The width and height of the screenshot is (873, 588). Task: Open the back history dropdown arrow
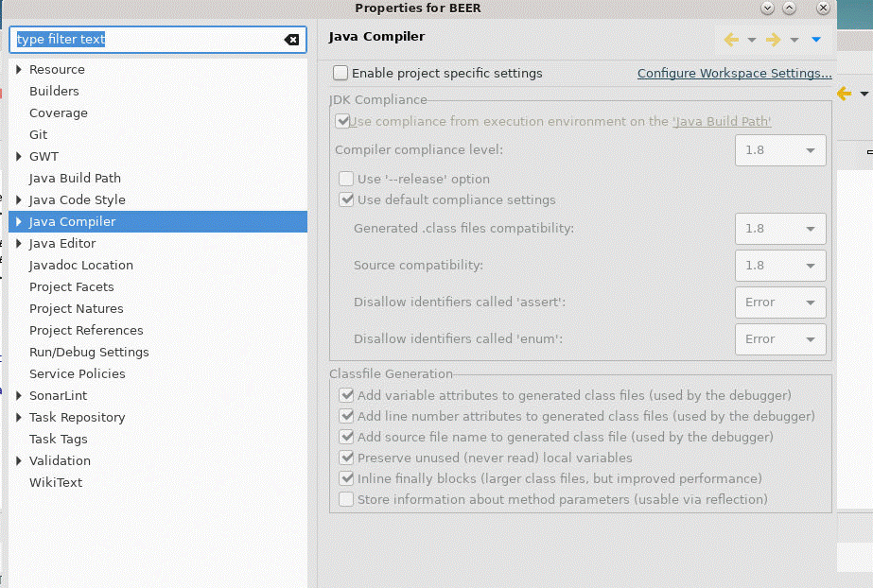pos(752,40)
